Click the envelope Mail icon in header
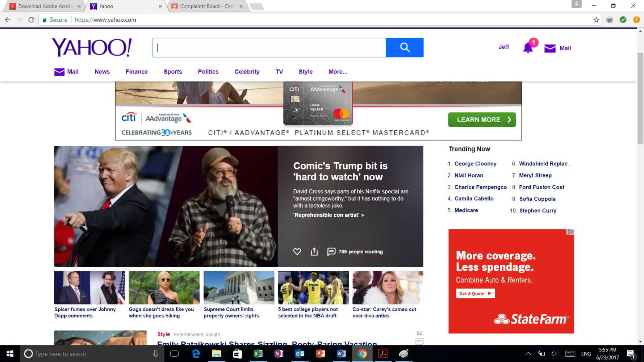Screen dimensions: 644x362 550,49
